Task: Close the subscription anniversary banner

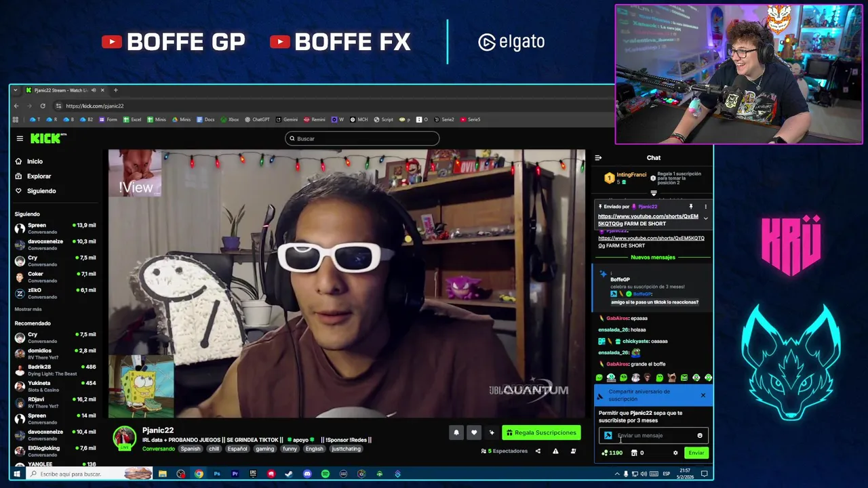Action: point(703,395)
